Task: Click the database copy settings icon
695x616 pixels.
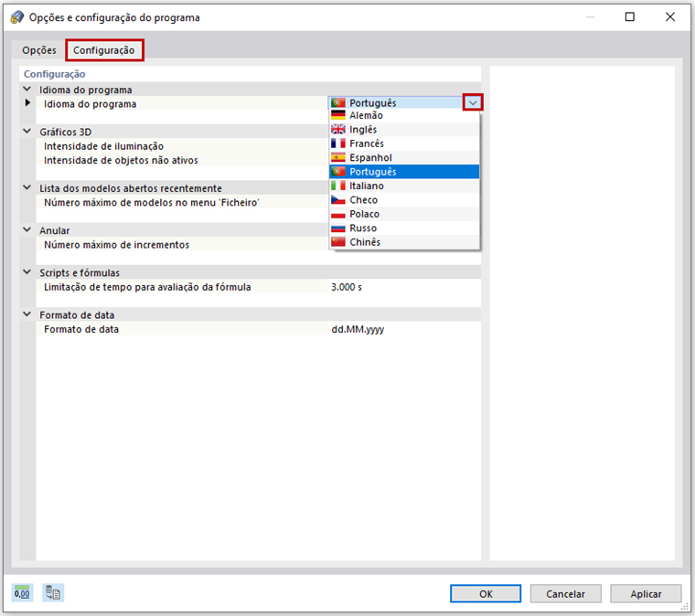Action: pyautogui.click(x=53, y=592)
